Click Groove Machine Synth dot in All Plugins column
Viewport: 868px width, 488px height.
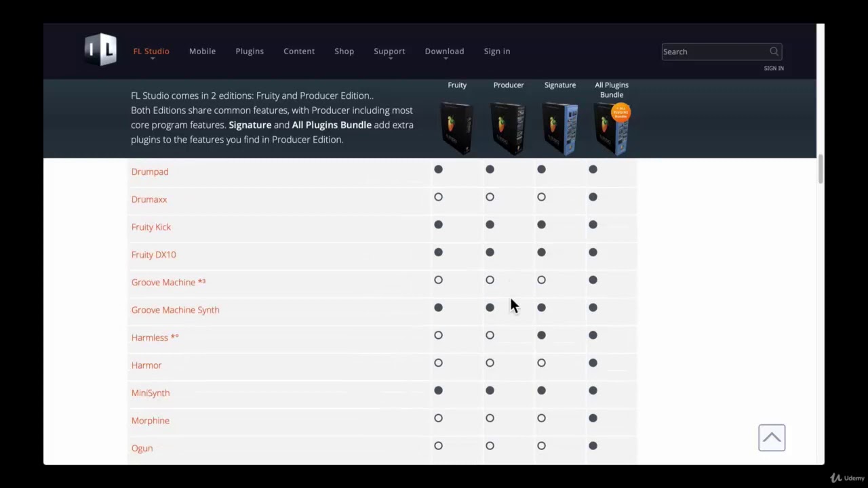click(x=593, y=308)
